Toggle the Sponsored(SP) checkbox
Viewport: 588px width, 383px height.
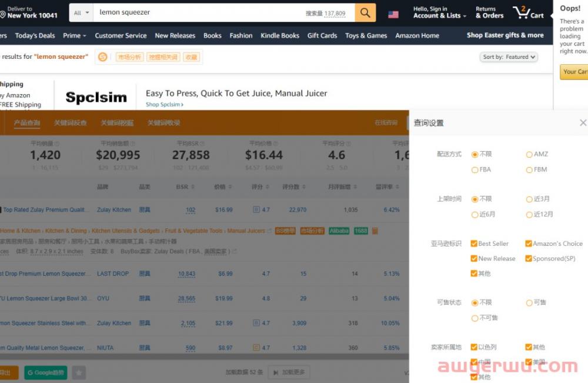529,258
